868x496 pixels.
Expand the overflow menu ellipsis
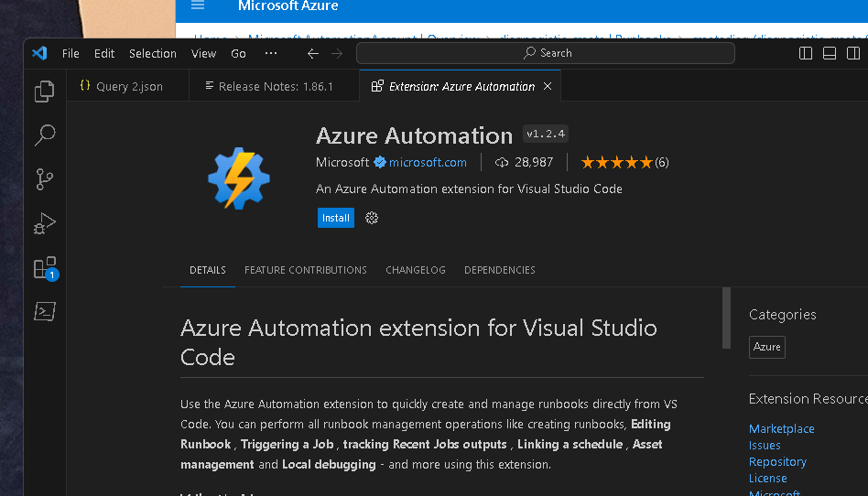coord(271,53)
